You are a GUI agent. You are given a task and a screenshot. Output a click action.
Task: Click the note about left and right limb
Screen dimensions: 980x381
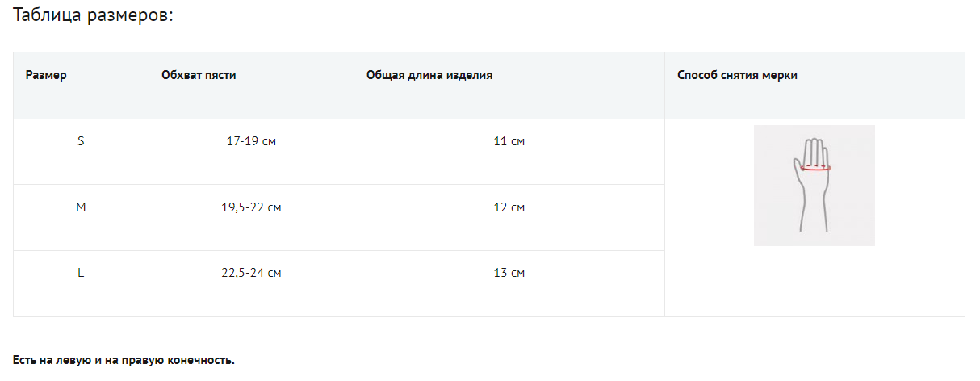(124, 360)
